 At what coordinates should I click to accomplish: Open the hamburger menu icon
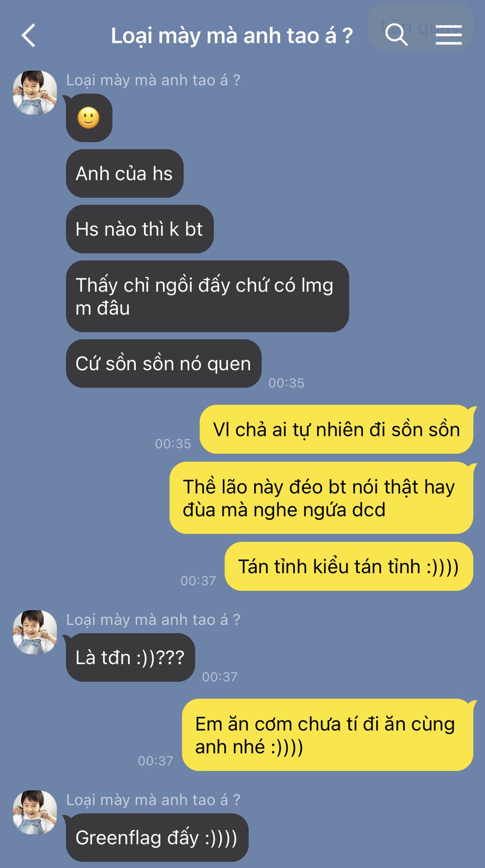coord(448,35)
